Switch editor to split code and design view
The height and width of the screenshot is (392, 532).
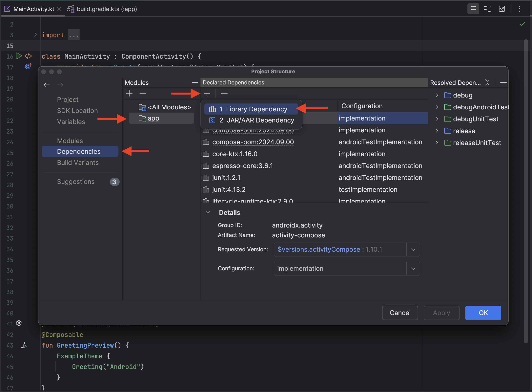(487, 9)
